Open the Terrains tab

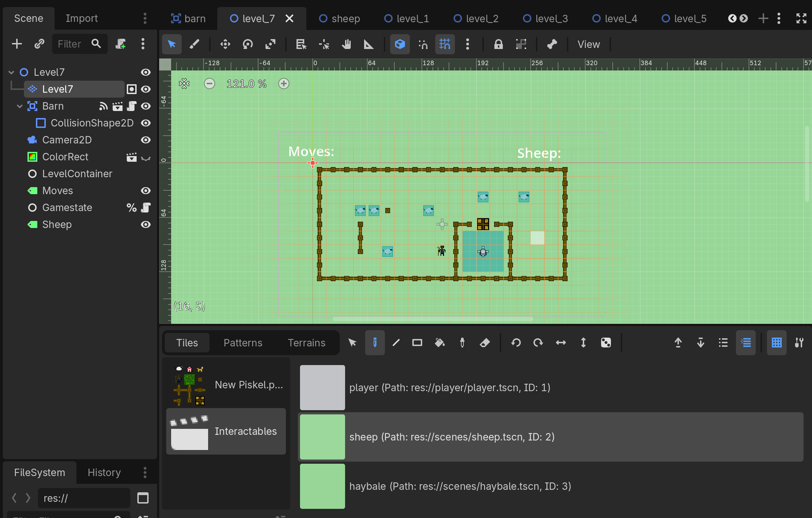(307, 343)
